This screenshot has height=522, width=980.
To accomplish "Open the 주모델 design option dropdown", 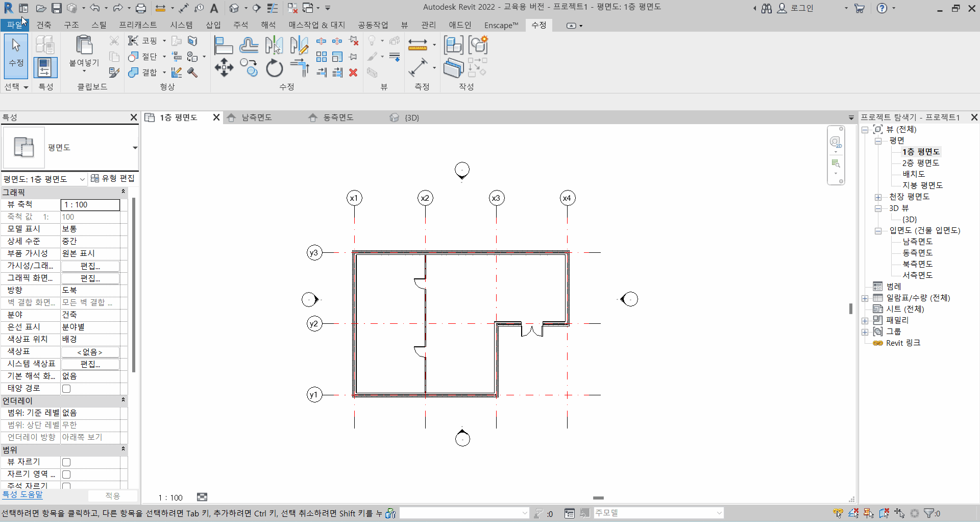I will coord(719,513).
